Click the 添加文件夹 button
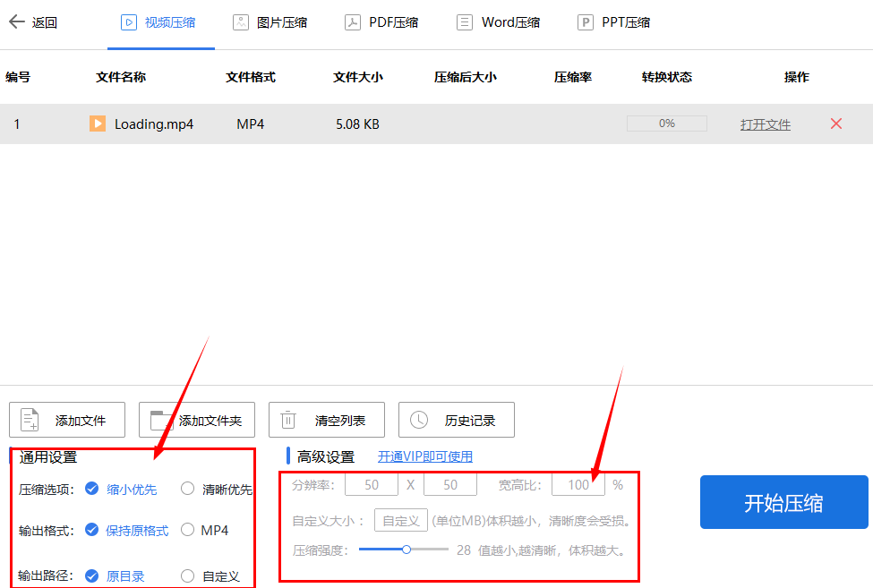The height and width of the screenshot is (588, 873). [x=197, y=420]
